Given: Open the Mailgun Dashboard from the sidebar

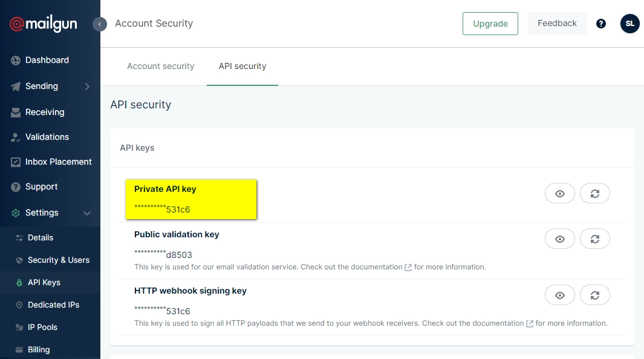Looking at the screenshot, I should click(x=47, y=60).
